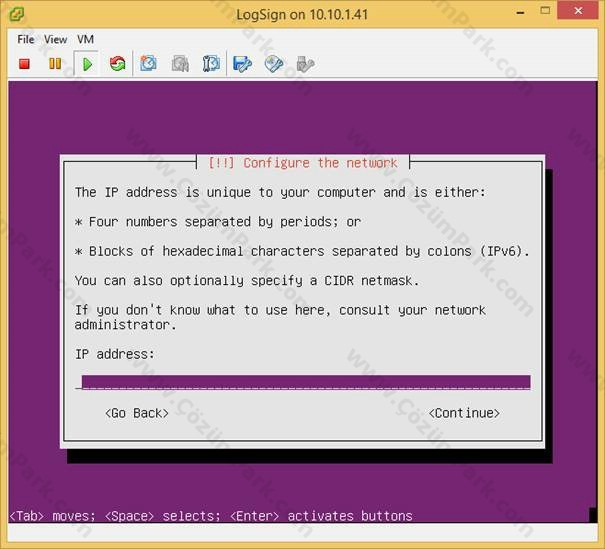Reset the virtual machine with the red-green icon
Image resolution: width=605 pixels, height=549 pixels.
click(x=118, y=64)
